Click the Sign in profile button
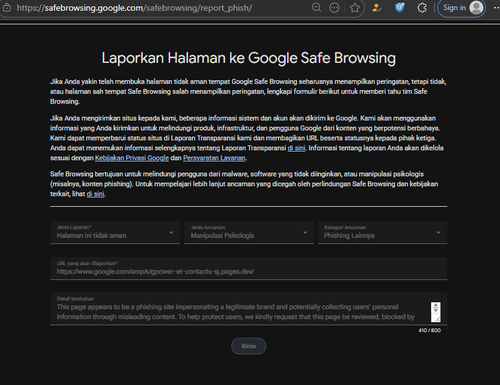 point(461,8)
